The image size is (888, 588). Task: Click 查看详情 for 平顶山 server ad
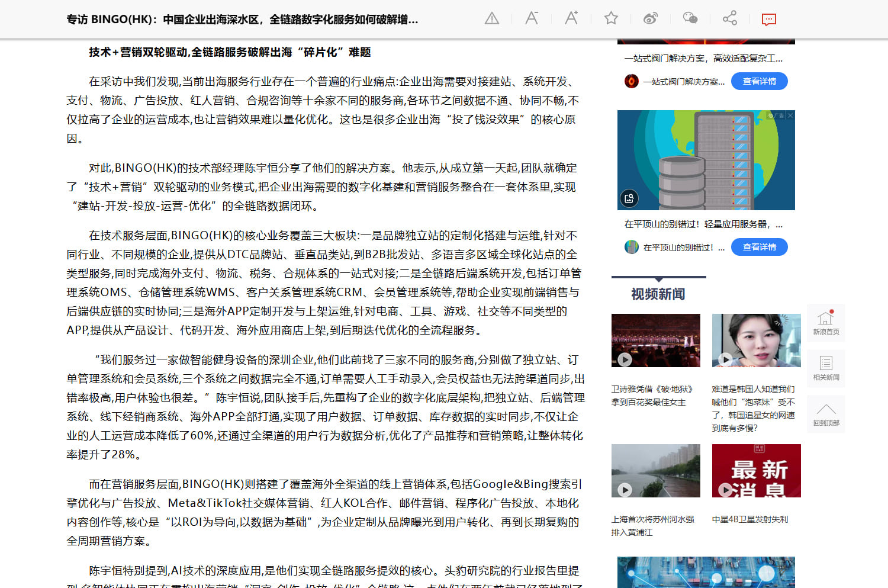pyautogui.click(x=760, y=247)
